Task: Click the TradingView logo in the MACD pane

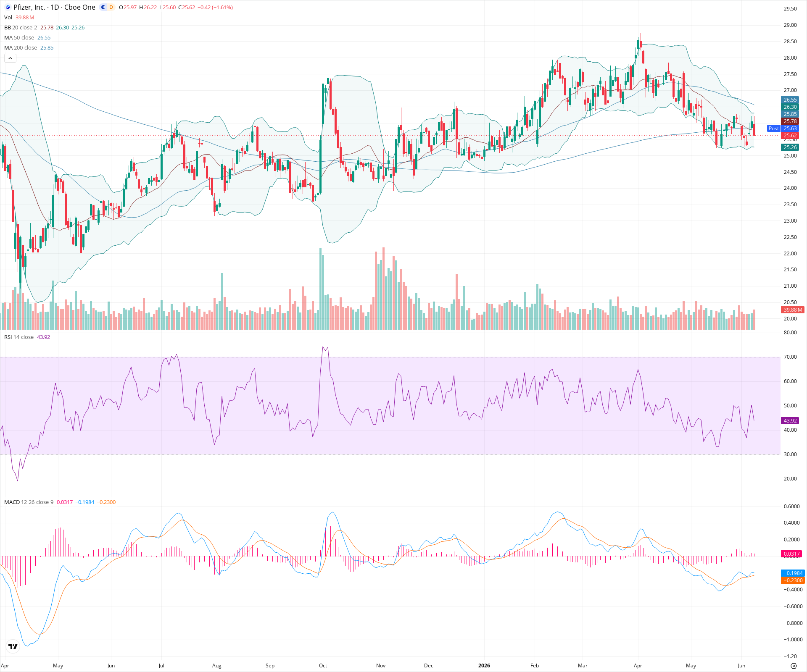Action: click(13, 646)
